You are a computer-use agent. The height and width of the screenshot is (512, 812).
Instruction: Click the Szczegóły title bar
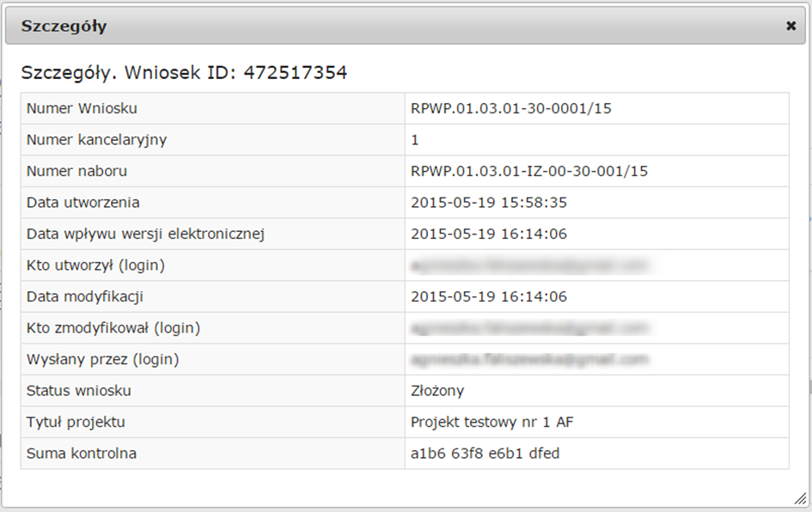pyautogui.click(x=406, y=26)
